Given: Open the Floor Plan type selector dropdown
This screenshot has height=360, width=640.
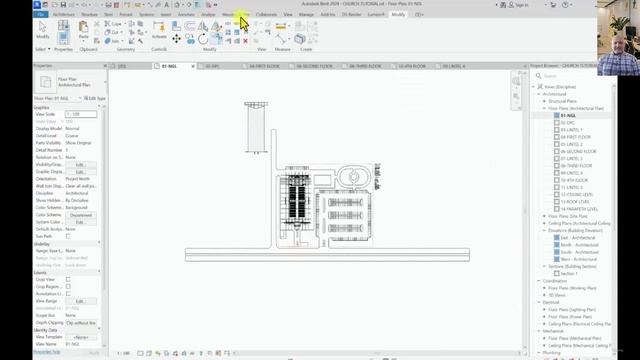Looking at the screenshot, I should point(105,82).
